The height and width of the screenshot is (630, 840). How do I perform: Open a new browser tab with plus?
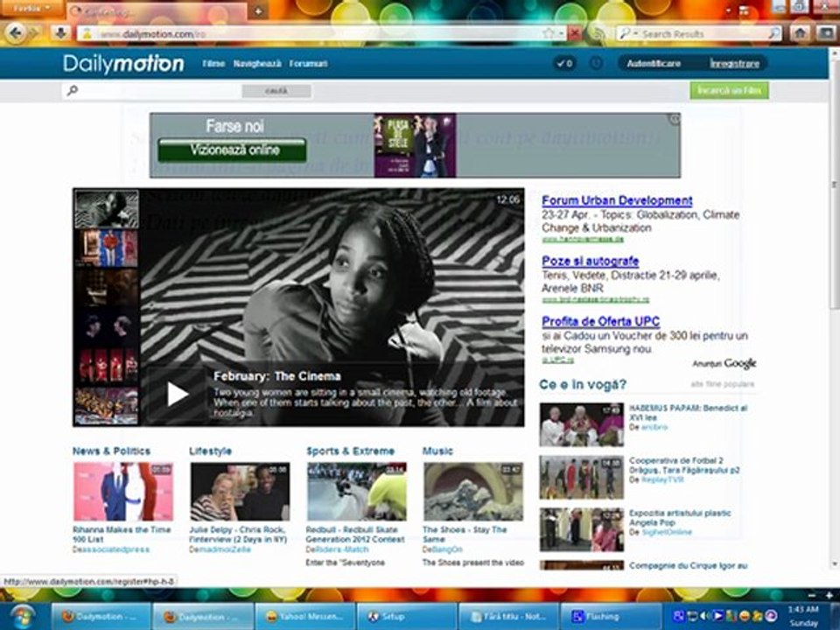257,10
